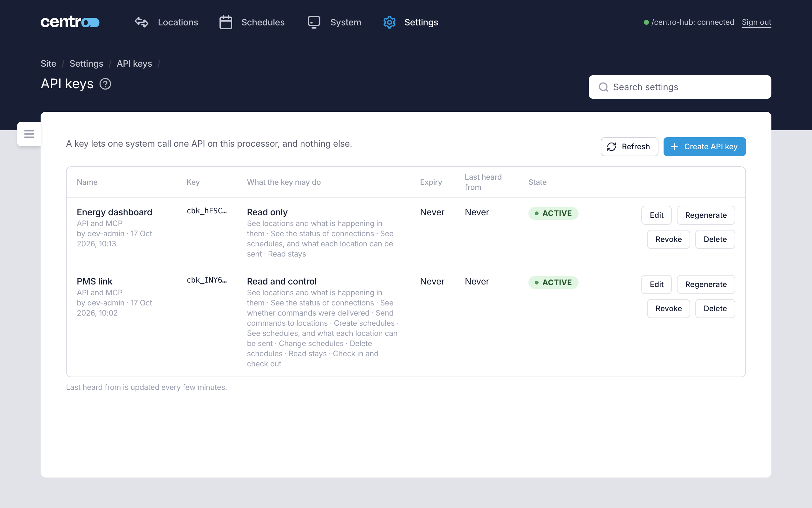Refresh the API keys list
Image resolution: width=812 pixels, height=508 pixels.
(629, 146)
